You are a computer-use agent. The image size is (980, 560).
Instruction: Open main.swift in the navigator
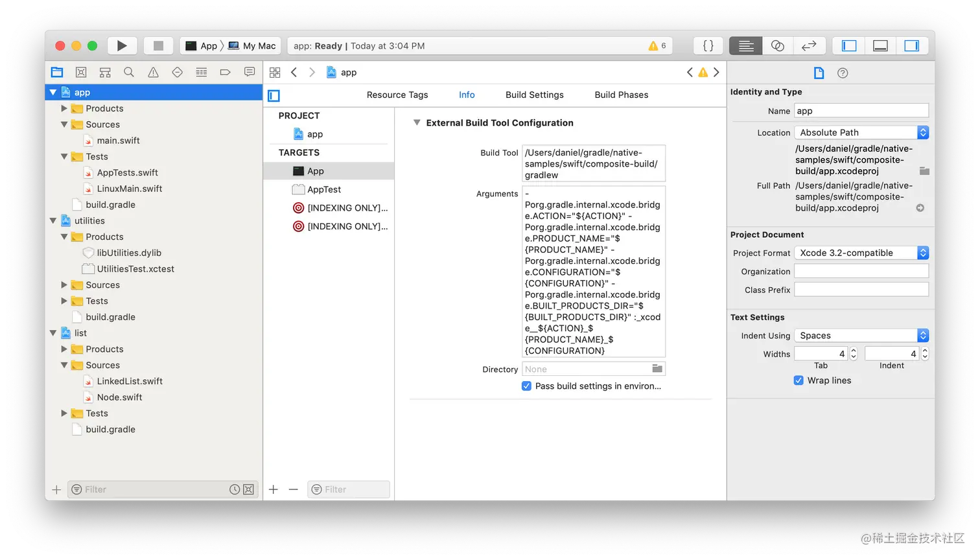click(118, 141)
